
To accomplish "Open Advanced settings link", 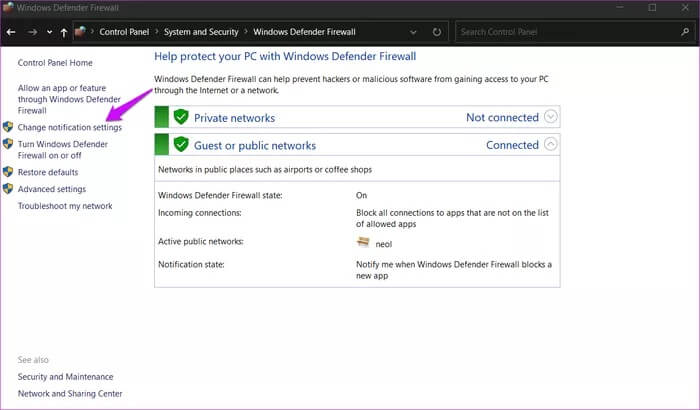I will click(x=52, y=189).
